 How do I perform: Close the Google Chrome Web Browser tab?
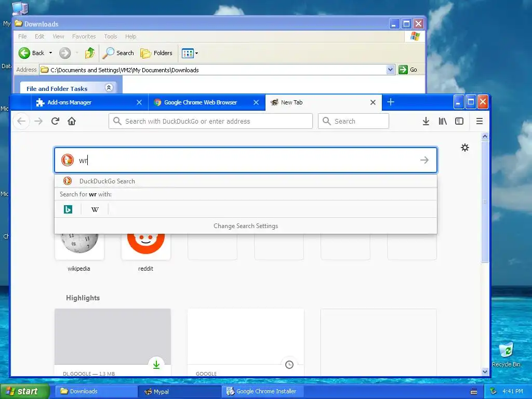tap(256, 102)
